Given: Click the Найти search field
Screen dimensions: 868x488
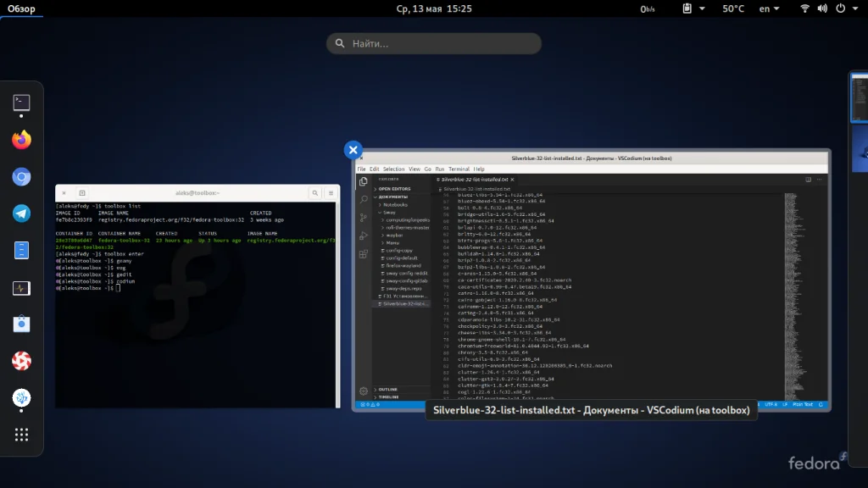Looking at the screenshot, I should click(x=434, y=43).
